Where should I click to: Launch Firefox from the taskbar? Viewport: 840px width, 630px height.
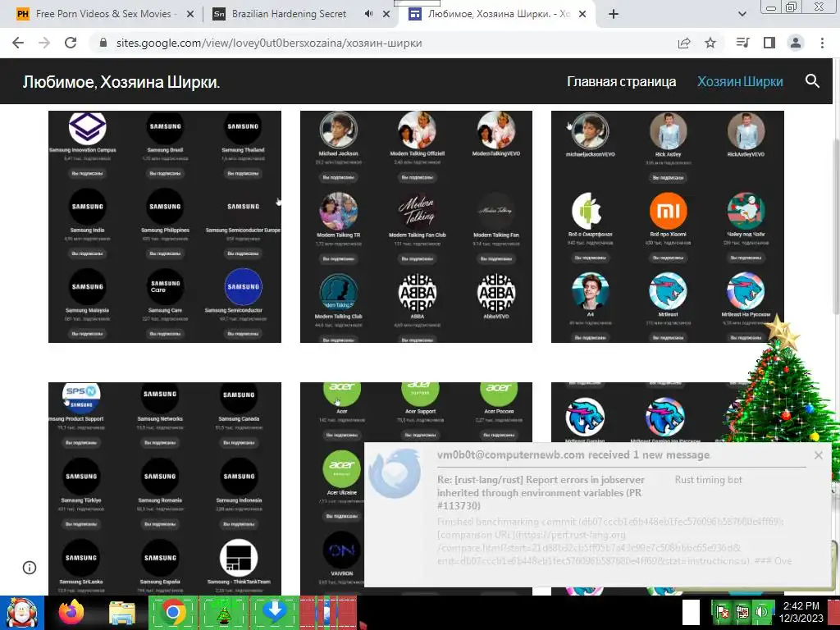[71, 612]
